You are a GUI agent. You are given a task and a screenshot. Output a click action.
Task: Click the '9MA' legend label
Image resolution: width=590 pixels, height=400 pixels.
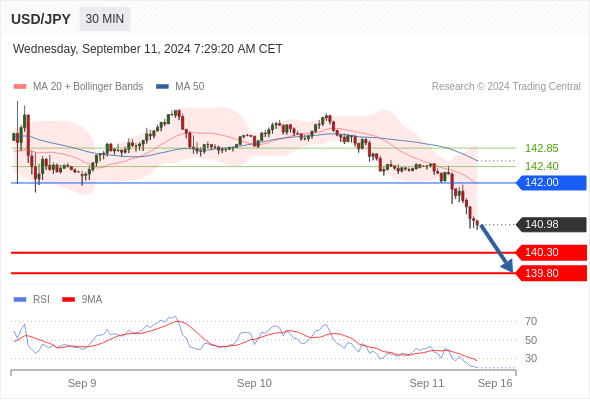pos(92,300)
